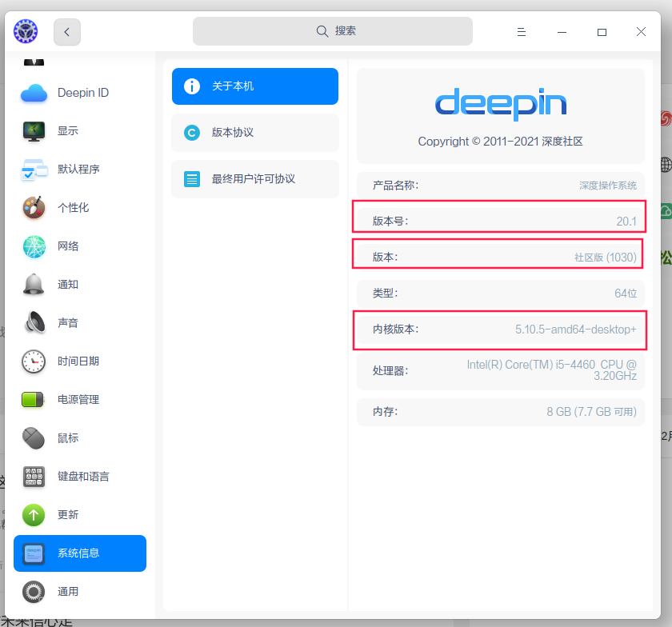Viewport: 672px width, 627px height.
Task: Click the 产品名称 label
Action: (x=395, y=186)
